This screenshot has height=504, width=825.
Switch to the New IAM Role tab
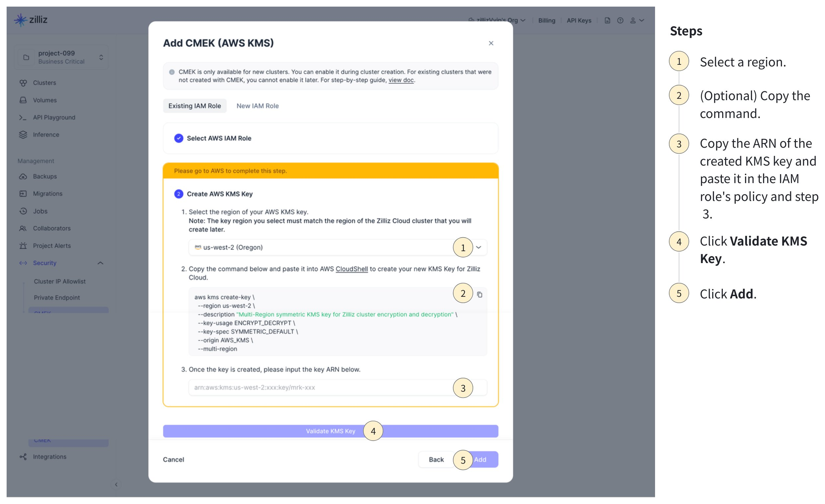[x=258, y=106]
